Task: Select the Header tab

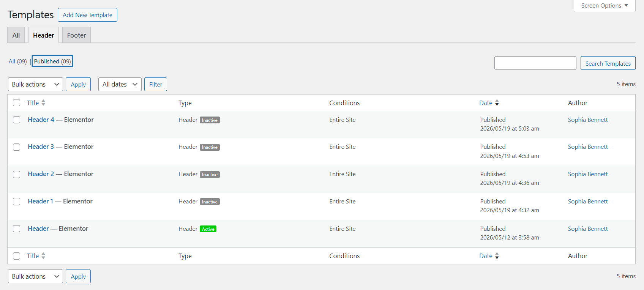Action: tap(43, 35)
